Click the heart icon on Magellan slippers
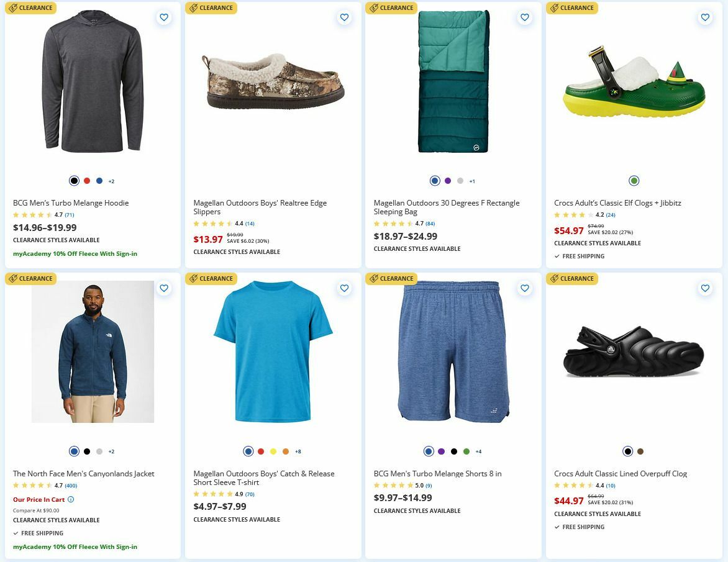Screen dimensions: 728x562 [x=344, y=18]
